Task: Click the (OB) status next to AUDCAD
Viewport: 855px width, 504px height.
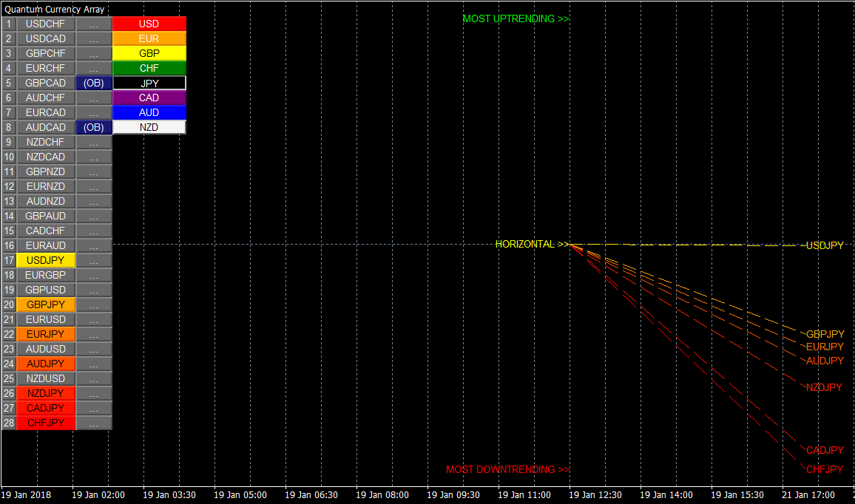Action: pos(94,127)
